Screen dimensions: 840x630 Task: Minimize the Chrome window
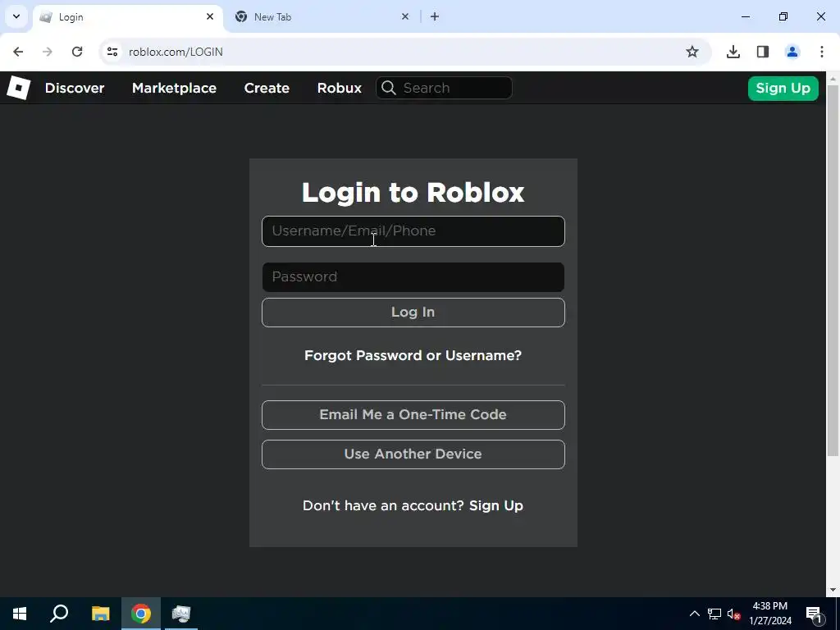(745, 16)
